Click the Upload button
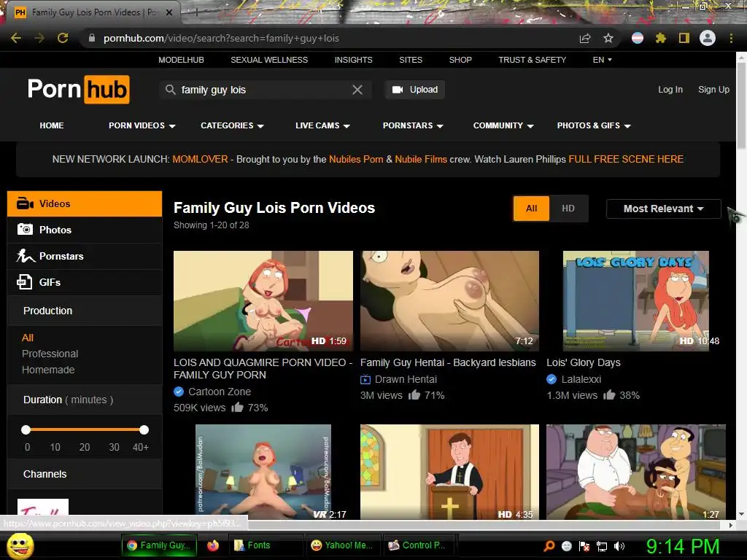The width and height of the screenshot is (747, 560). coord(414,90)
